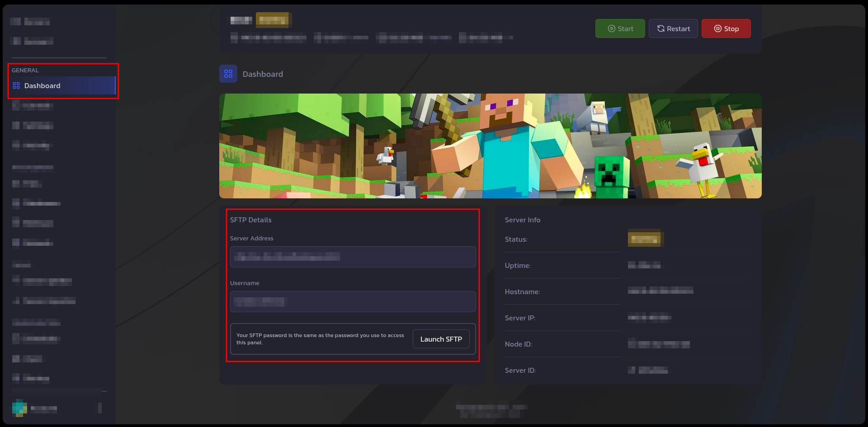
Task: Focus the Server Address field
Action: 353,257
